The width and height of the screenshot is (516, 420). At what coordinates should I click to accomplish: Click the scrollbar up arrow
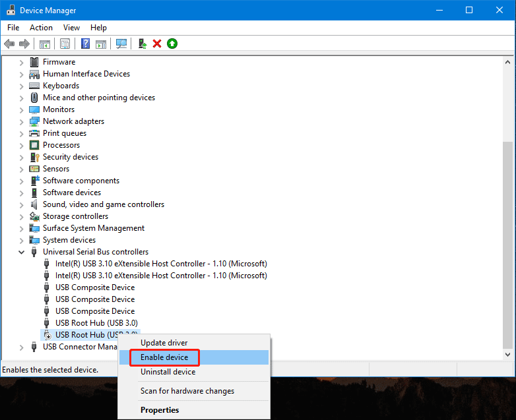coord(508,62)
